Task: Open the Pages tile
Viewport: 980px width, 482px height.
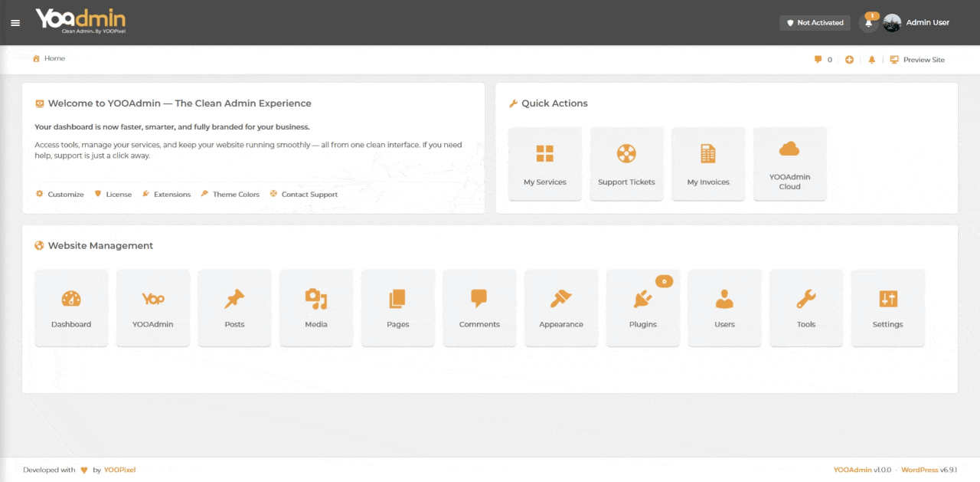Action: 398,307
